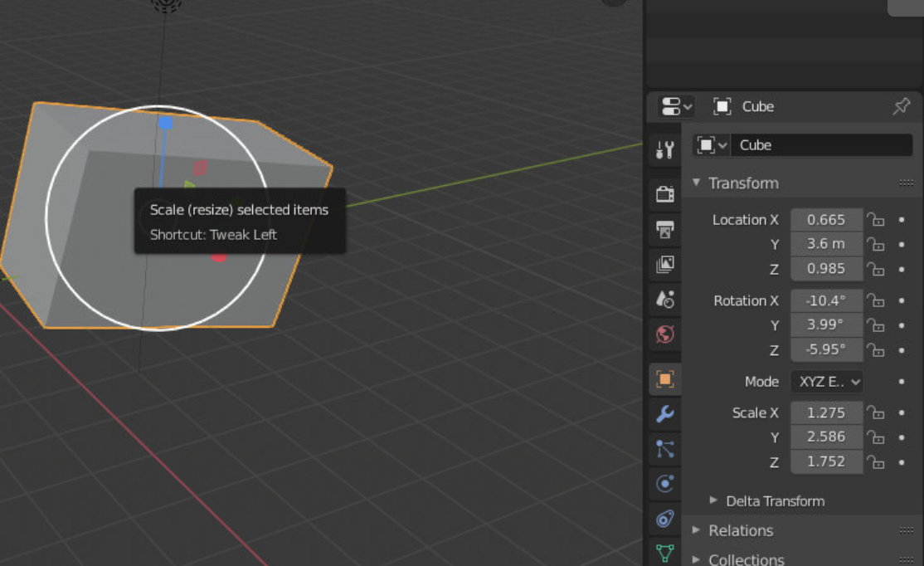The height and width of the screenshot is (566, 924).
Task: Expand the Collections panel
Action: coord(697,559)
